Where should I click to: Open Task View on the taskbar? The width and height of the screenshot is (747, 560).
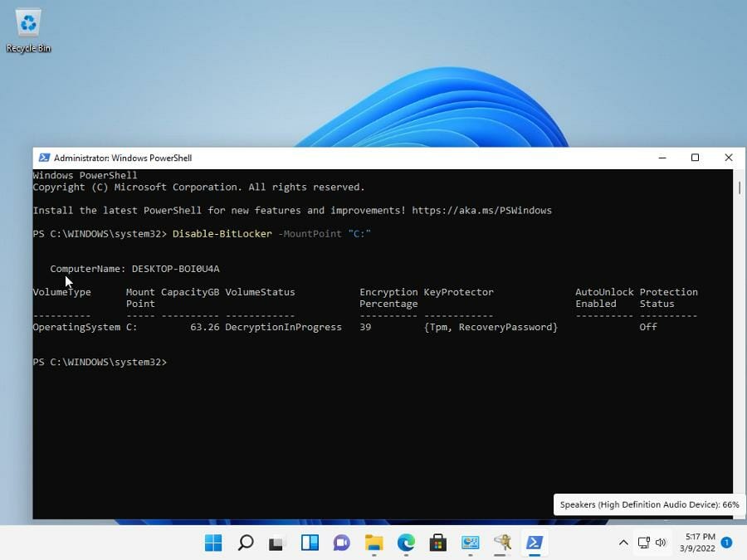pos(276,543)
